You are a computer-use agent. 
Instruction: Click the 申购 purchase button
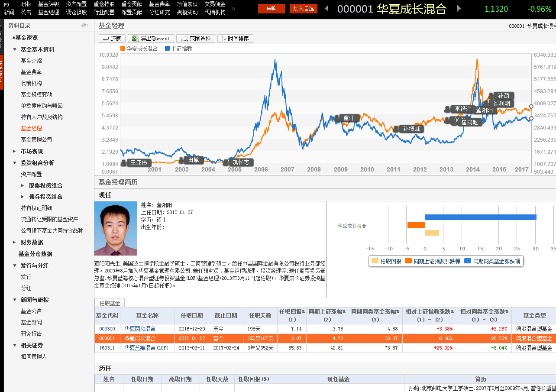(x=272, y=8)
